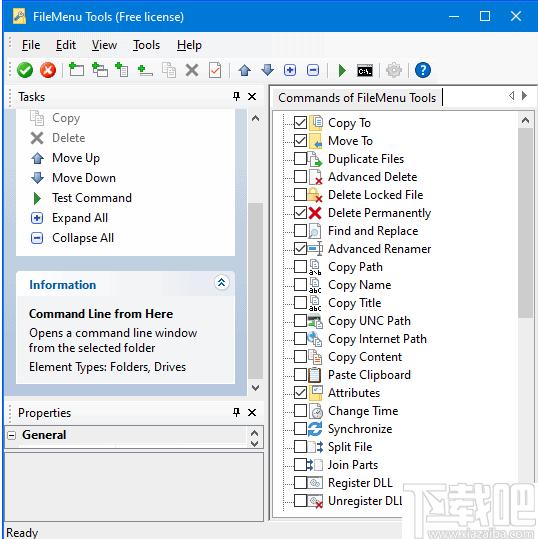
Task: Click the Tasks panel vertical scrollbar thumb
Action: point(255,290)
